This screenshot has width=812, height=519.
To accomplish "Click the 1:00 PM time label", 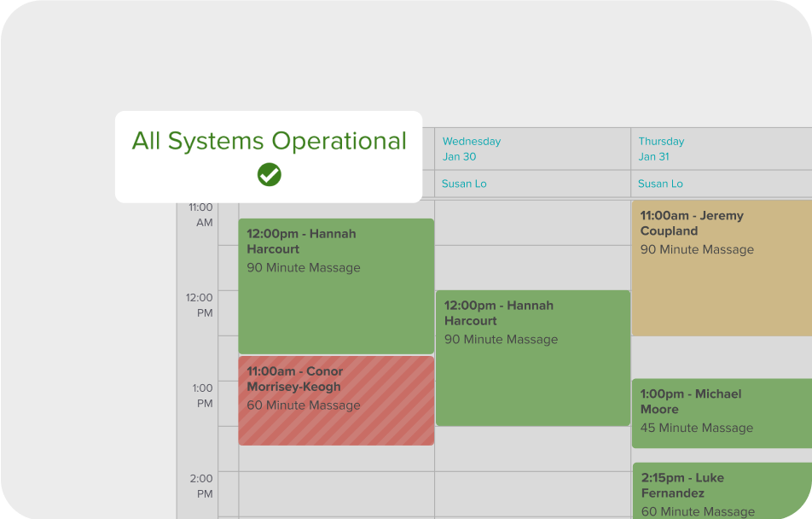I will pyautogui.click(x=201, y=395).
